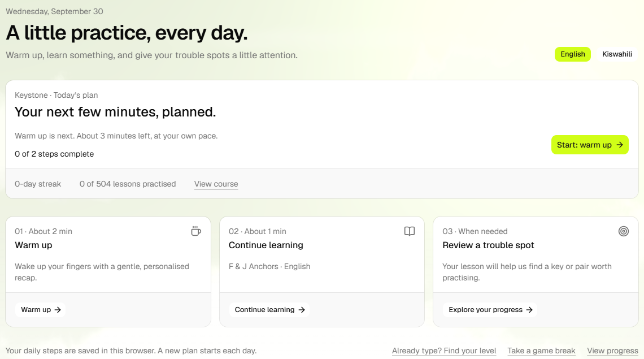Click the target icon on Review a trouble spot card
The width and height of the screenshot is (644, 359).
tap(624, 231)
